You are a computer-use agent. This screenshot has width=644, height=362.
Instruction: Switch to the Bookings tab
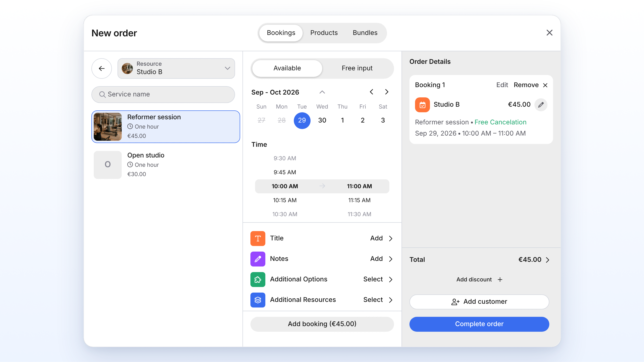click(x=281, y=33)
